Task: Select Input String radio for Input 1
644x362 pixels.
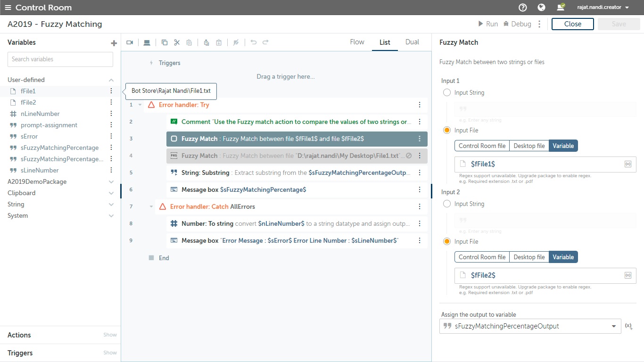Action: pos(447,93)
